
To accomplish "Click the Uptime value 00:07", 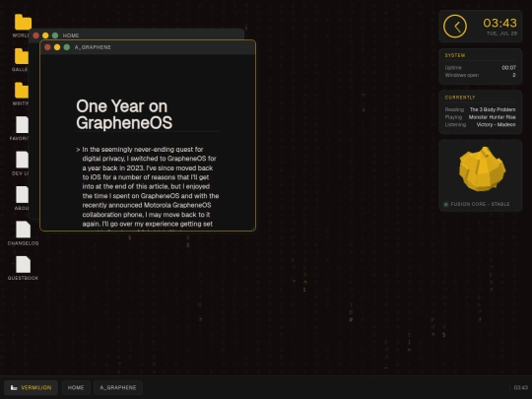I will [509, 68].
